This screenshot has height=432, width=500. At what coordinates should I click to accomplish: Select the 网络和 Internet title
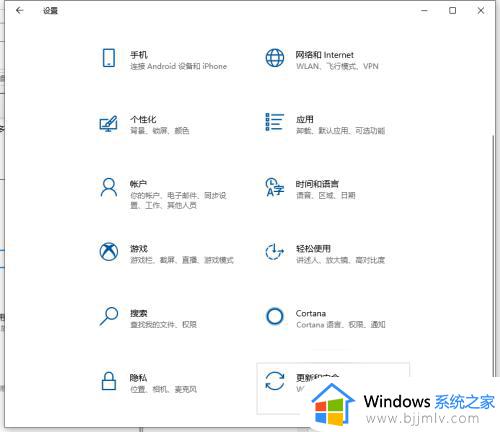tap(325, 55)
